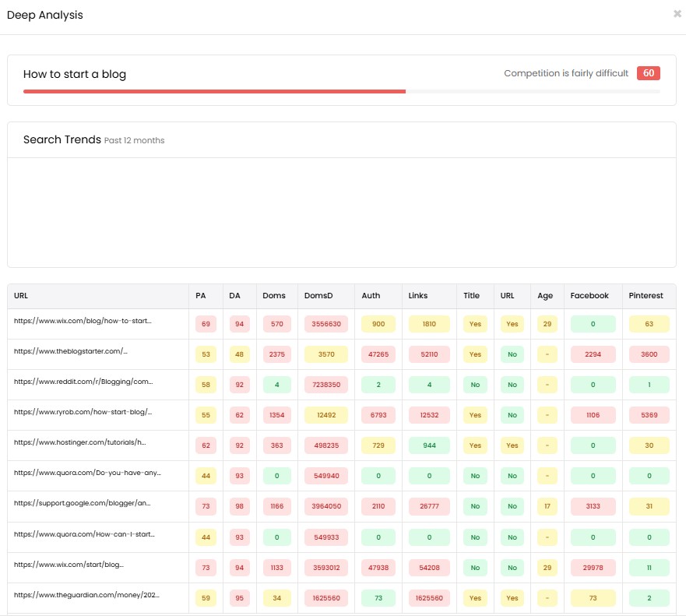Viewport: 686px width, 616px height.
Task: Click Facebook value 29978 in wix start row
Action: click(593, 568)
